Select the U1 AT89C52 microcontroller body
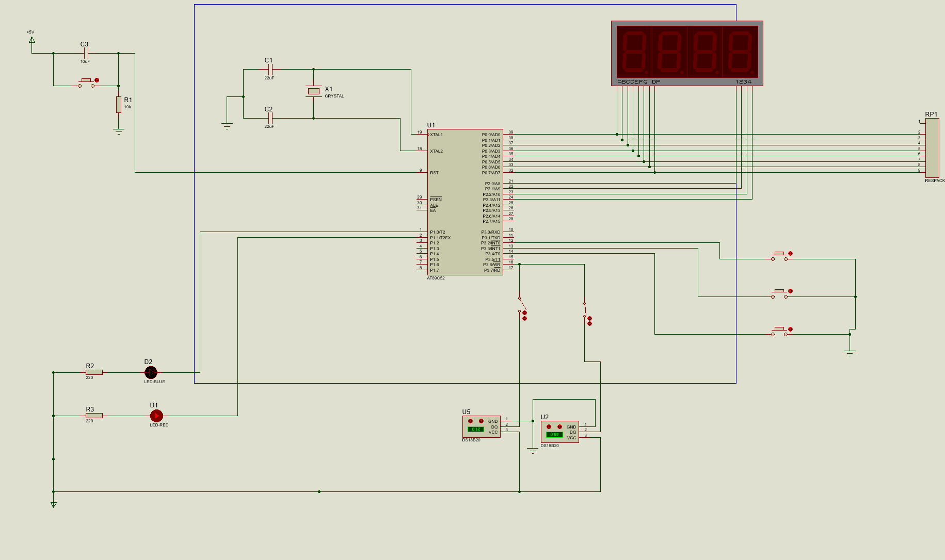The width and height of the screenshot is (945, 560). point(465,202)
